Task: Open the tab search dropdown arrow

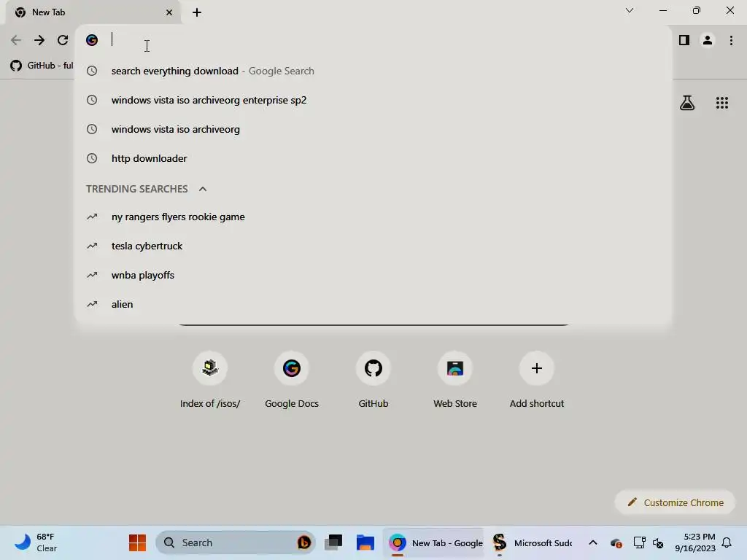Action: tap(630, 10)
